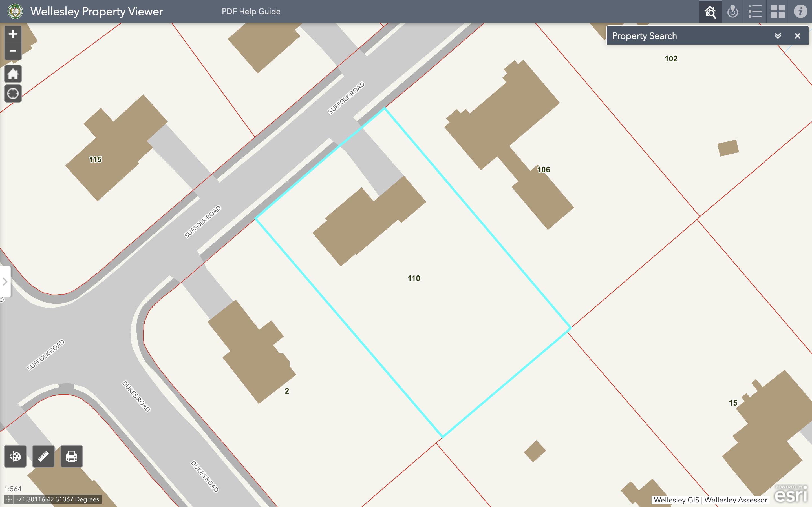Open the PDF Help Guide link
Image resolution: width=812 pixels, height=507 pixels.
pos(251,11)
